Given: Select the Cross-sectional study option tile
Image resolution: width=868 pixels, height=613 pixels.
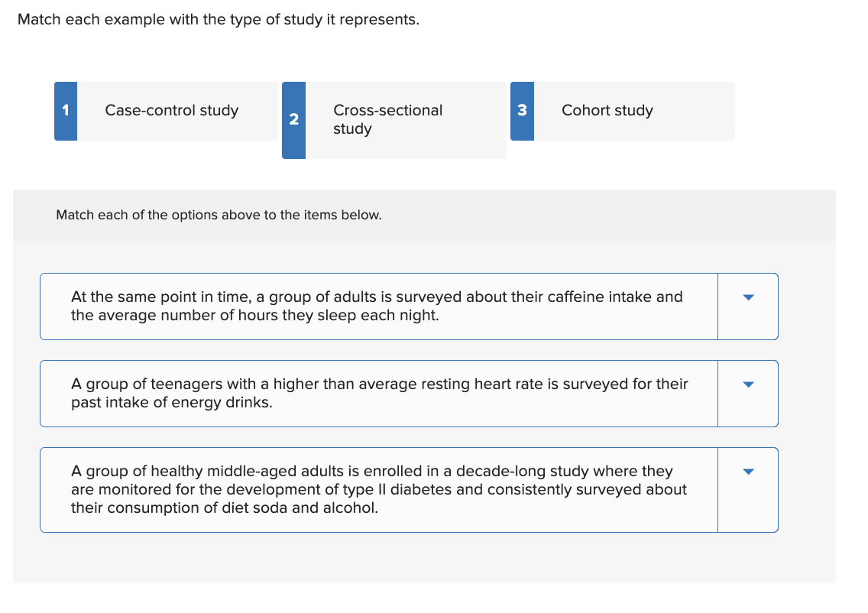Looking at the screenshot, I should click(x=397, y=120).
